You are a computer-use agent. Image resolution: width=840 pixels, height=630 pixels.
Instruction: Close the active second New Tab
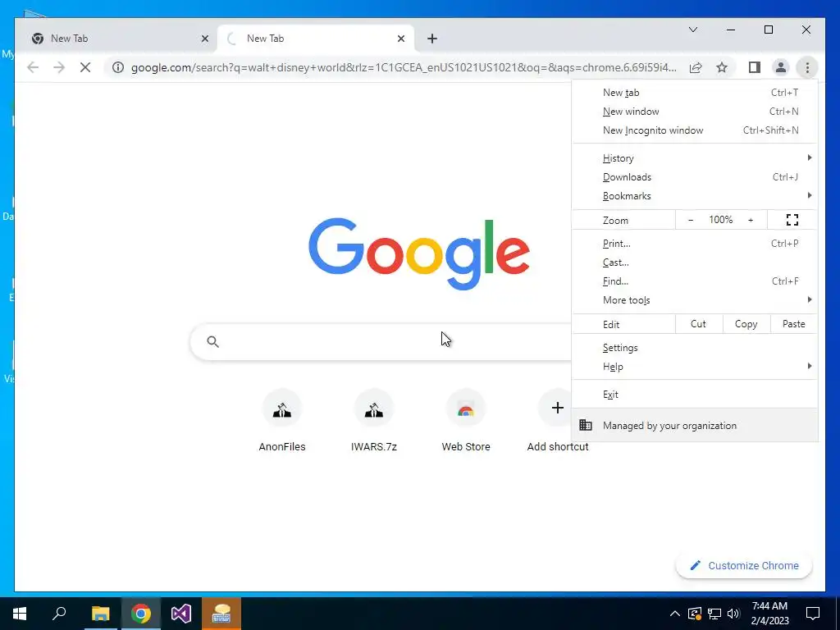coord(400,39)
